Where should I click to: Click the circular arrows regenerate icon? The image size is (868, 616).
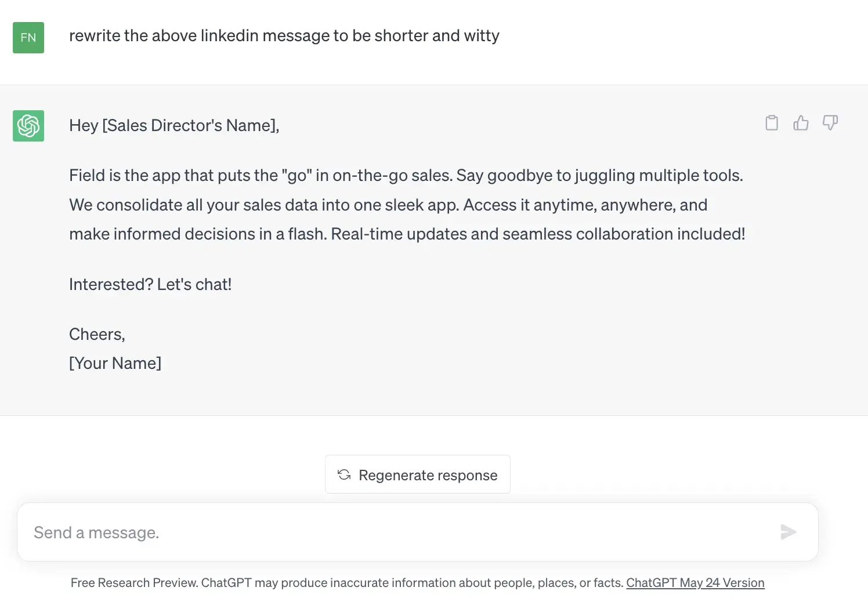344,475
